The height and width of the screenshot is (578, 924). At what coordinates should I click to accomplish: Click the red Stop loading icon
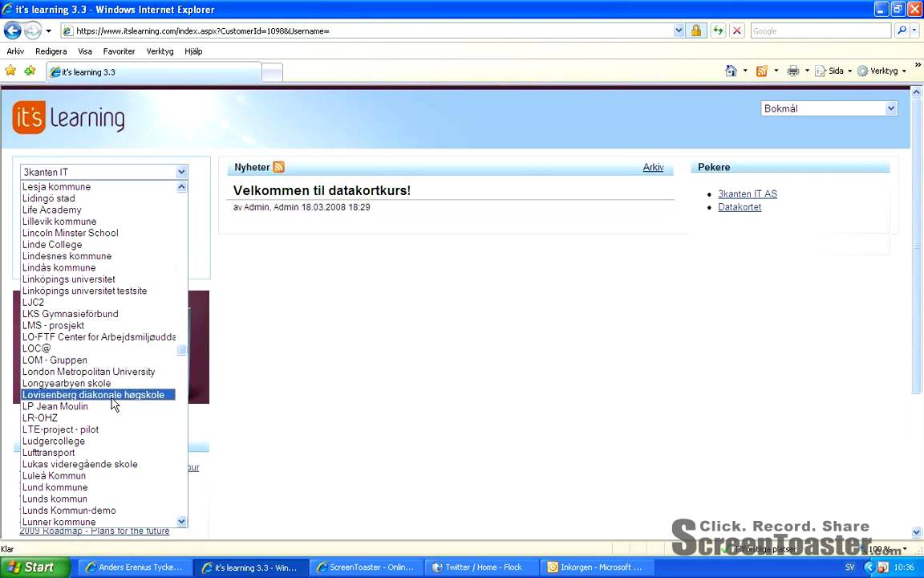tap(736, 31)
